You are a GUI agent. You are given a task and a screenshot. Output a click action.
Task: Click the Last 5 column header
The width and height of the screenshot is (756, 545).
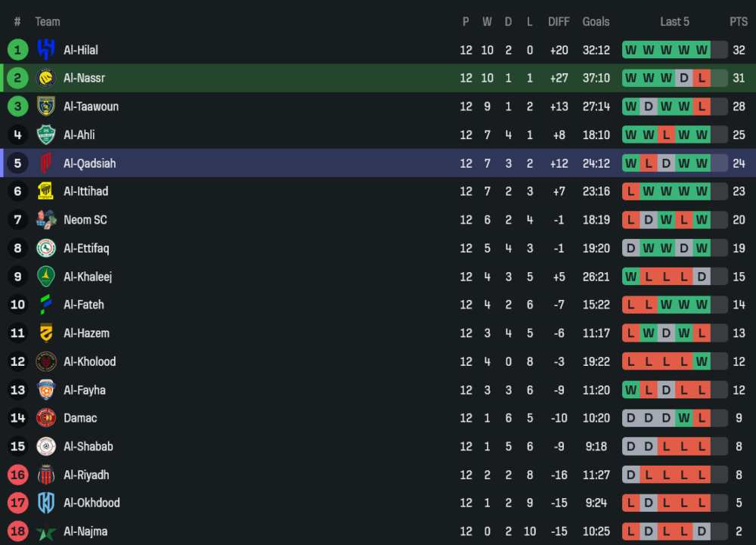click(x=674, y=22)
